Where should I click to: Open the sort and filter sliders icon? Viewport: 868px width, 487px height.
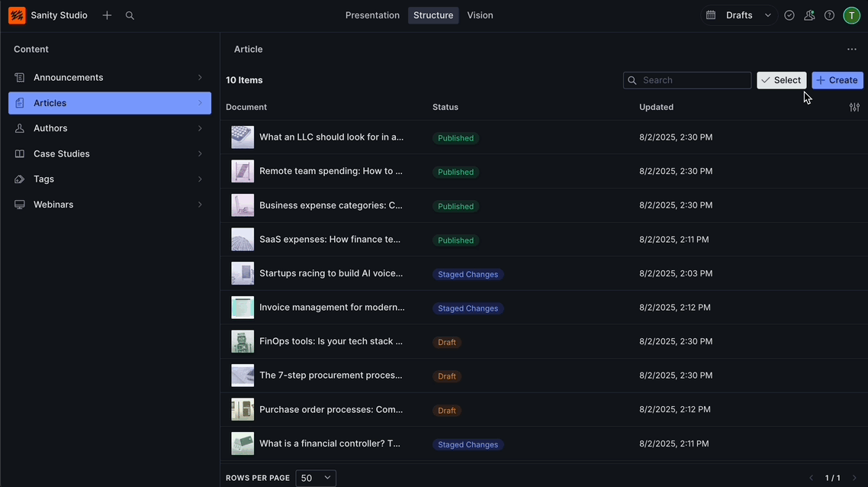[854, 107]
